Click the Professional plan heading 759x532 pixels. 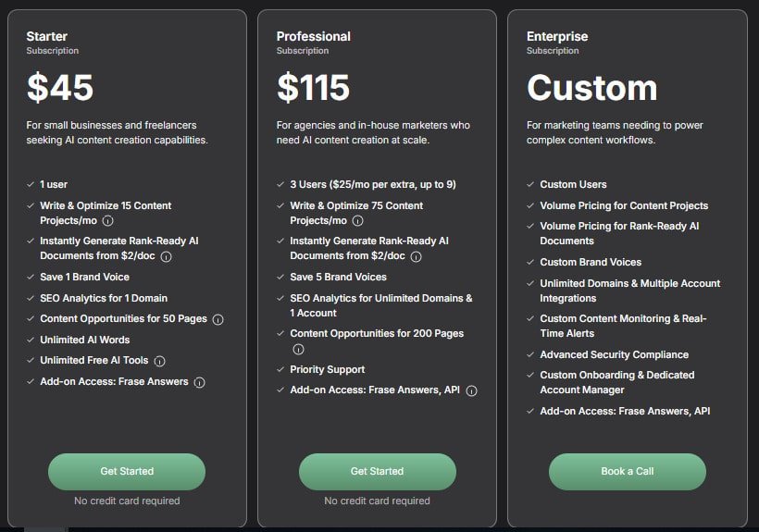point(314,37)
